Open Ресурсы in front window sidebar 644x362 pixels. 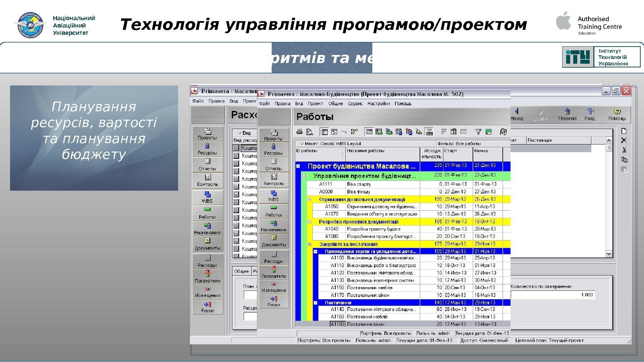coord(274,149)
